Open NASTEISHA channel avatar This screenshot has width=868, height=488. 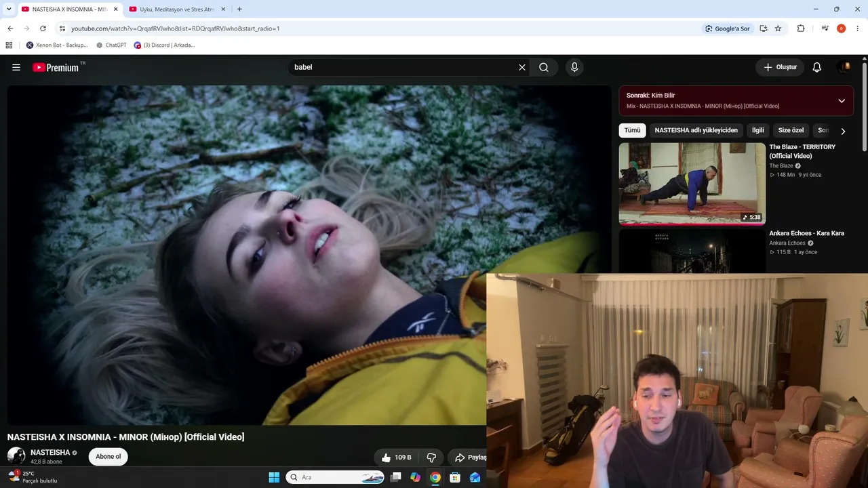pos(16,456)
